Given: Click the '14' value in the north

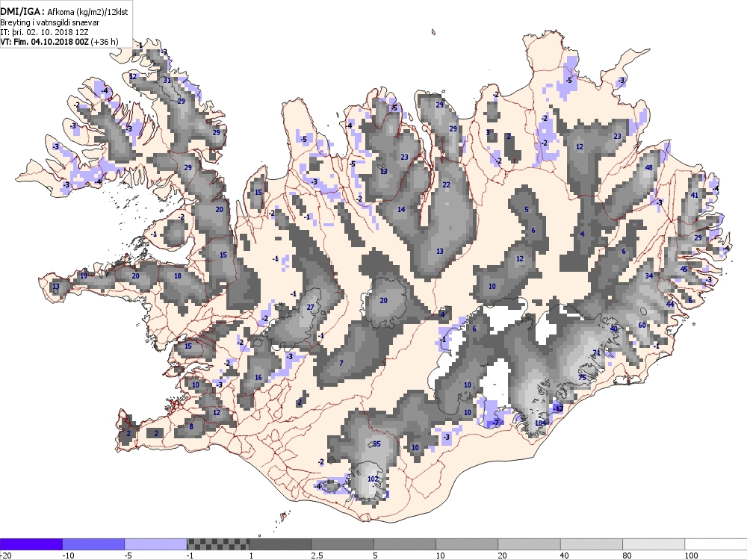Looking at the screenshot, I should click(401, 210).
